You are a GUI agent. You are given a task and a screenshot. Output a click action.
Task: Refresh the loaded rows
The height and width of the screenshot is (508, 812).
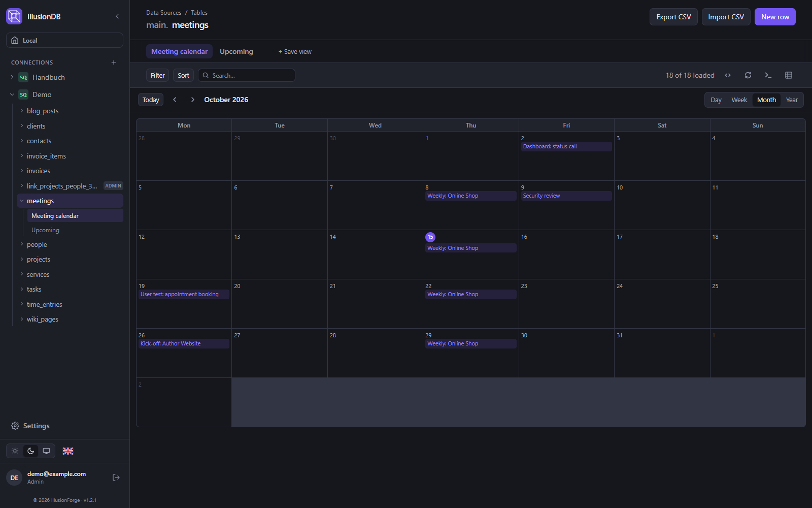(748, 75)
